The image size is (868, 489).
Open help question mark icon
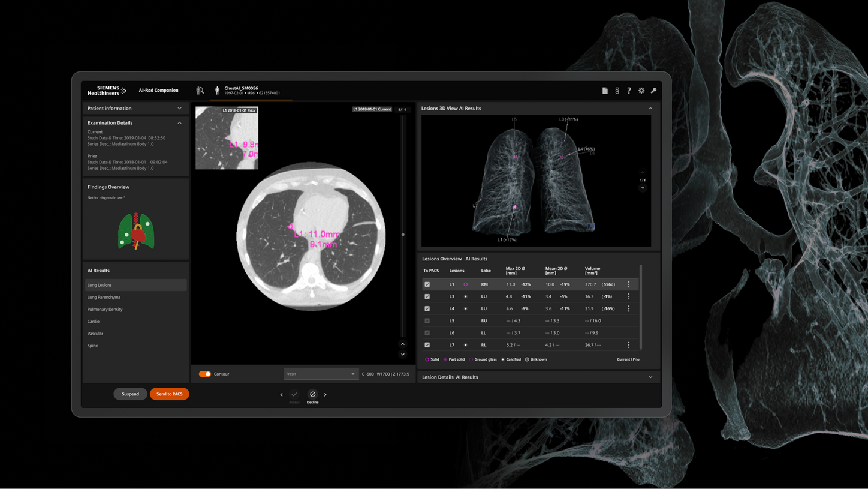(x=629, y=91)
